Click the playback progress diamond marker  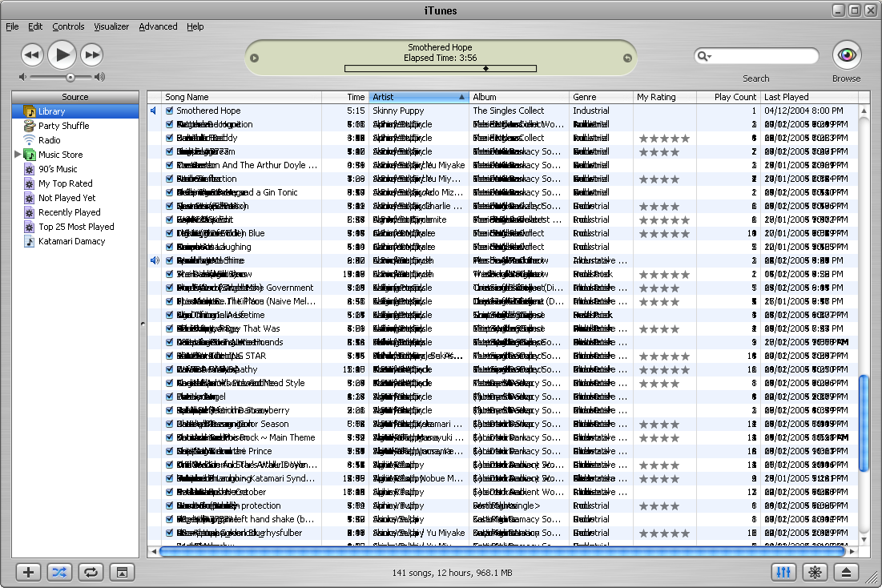(485, 69)
